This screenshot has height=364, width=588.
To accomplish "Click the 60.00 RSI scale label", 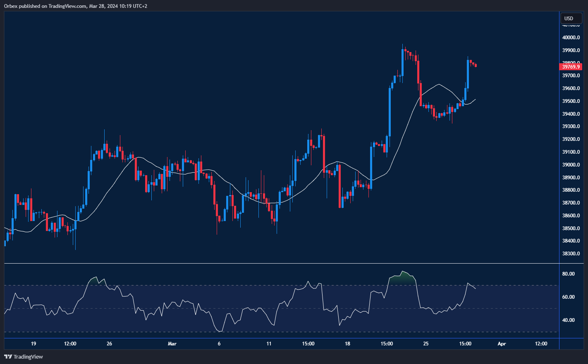I will pyautogui.click(x=568, y=297).
